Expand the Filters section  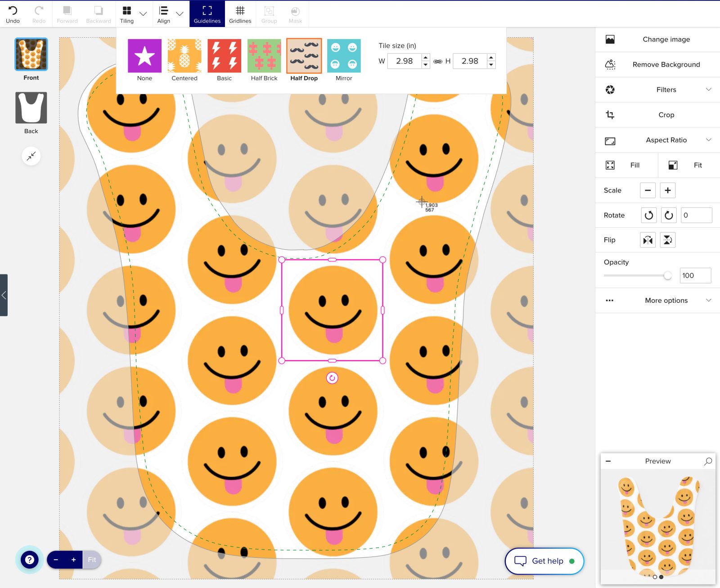coord(666,90)
